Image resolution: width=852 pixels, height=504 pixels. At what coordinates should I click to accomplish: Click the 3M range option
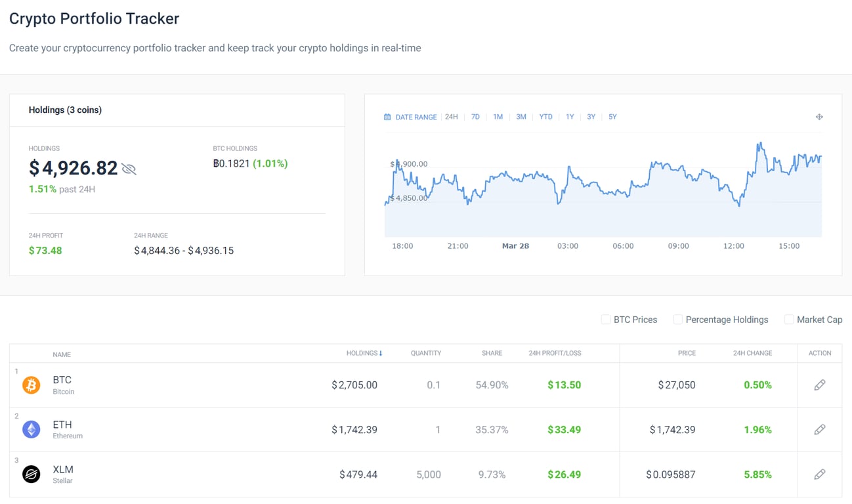click(521, 116)
